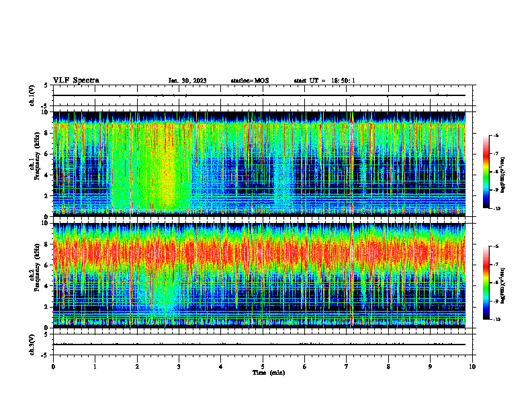
Task: Click the ch.2 frequency tick "4"
Action: click(x=47, y=286)
